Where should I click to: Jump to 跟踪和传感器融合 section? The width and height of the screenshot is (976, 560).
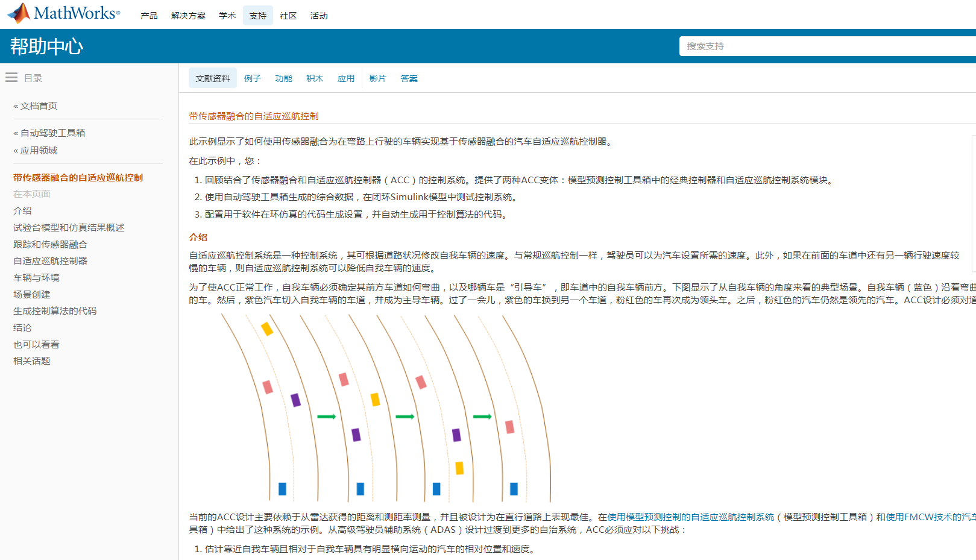point(50,245)
